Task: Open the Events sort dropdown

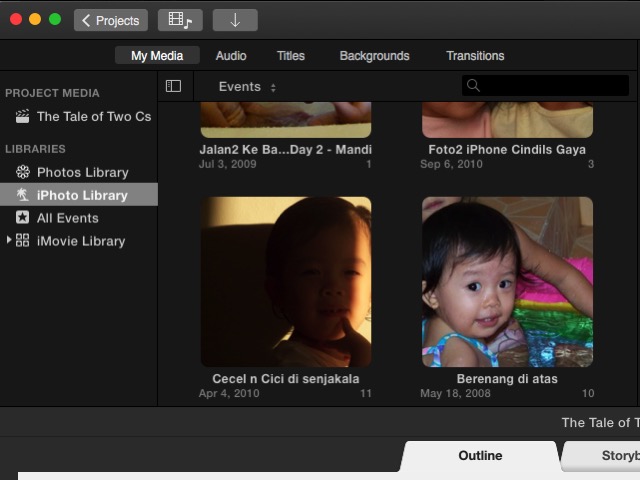Action: point(247,87)
